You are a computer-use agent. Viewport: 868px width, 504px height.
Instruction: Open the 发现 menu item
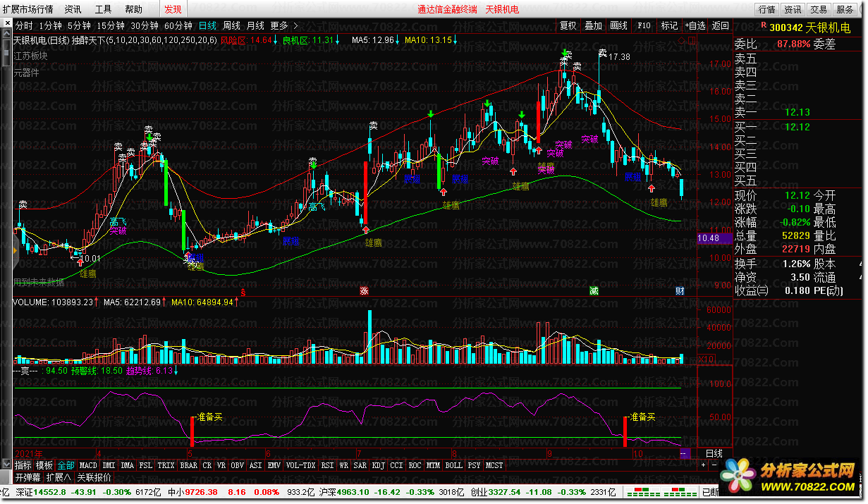(x=173, y=9)
